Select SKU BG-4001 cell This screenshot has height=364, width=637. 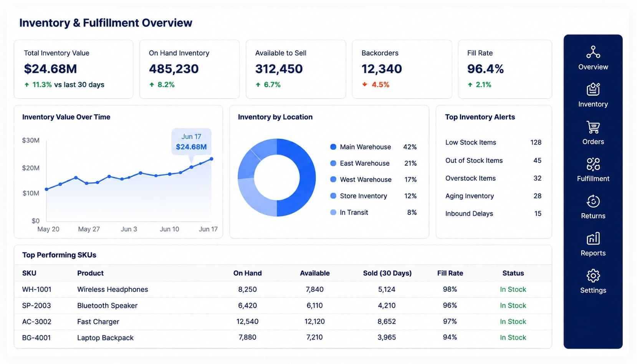point(36,338)
